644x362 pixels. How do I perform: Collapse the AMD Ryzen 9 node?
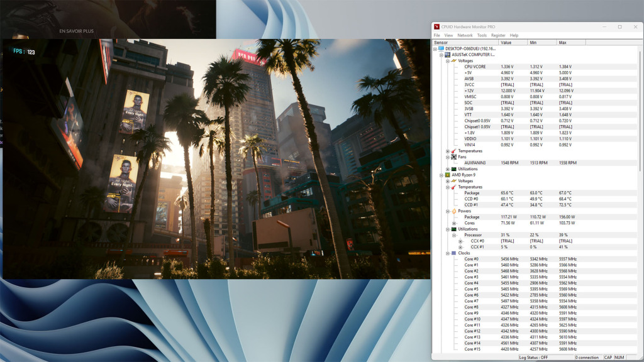441,175
